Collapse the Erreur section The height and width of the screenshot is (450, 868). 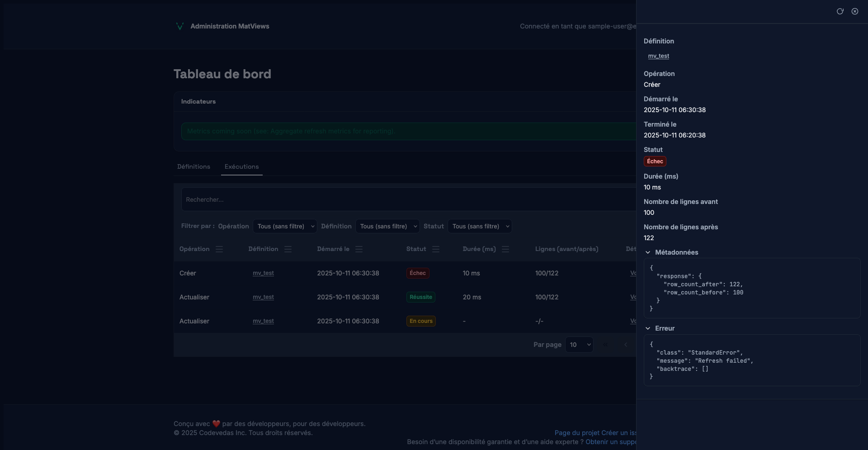648,328
